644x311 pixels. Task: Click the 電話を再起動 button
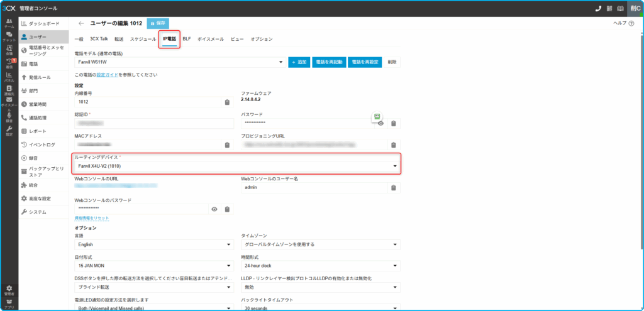point(329,62)
